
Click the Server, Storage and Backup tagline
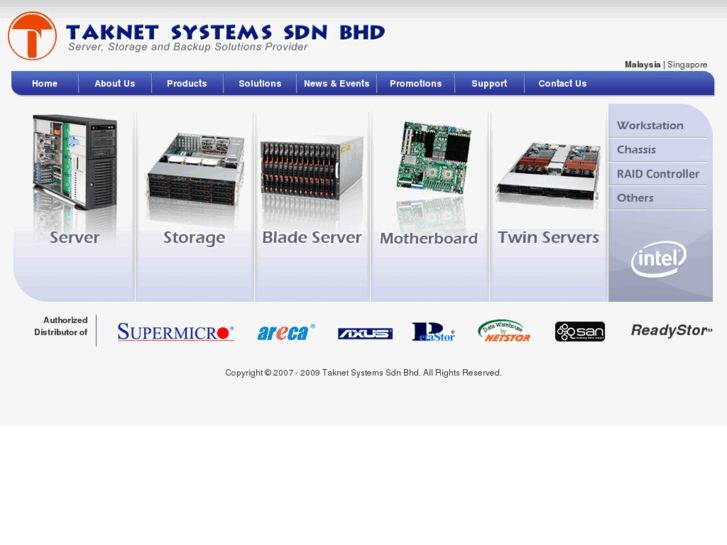188,47
